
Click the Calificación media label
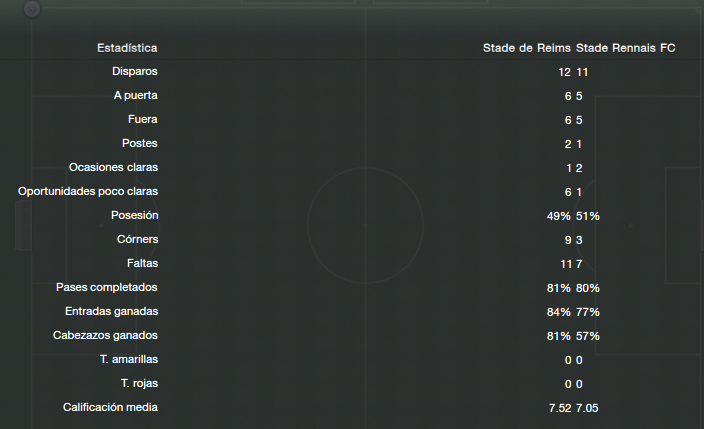[x=110, y=407]
